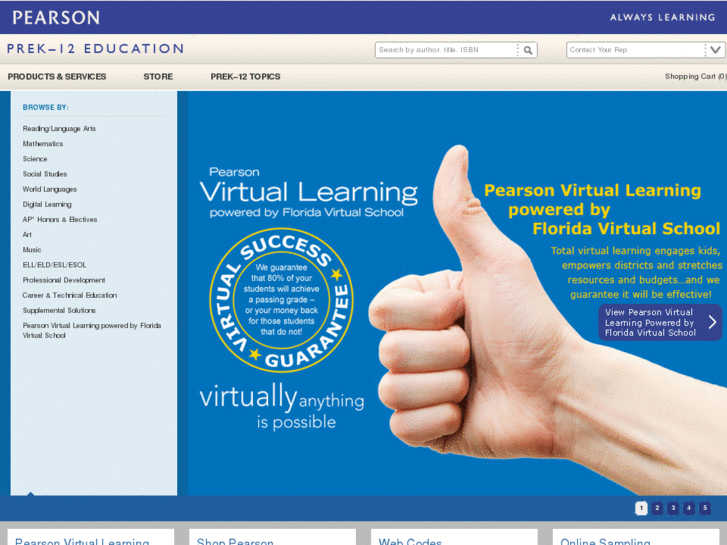Open the Shop Pearson card heading
The image size is (727, 545).
[x=235, y=541]
